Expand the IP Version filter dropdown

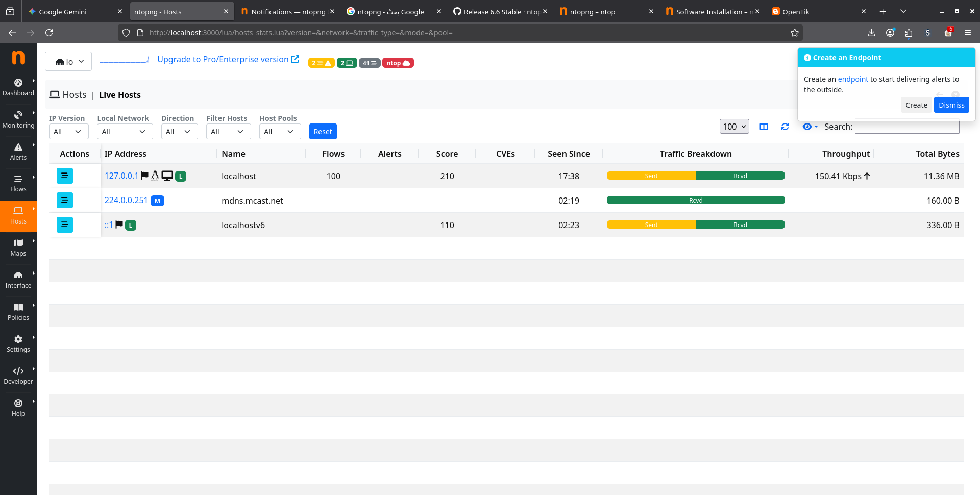(68, 132)
